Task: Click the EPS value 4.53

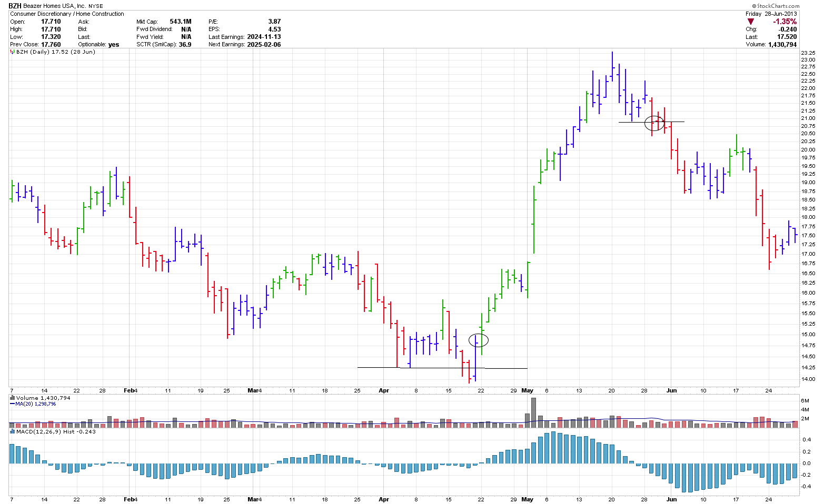Action: pos(274,29)
